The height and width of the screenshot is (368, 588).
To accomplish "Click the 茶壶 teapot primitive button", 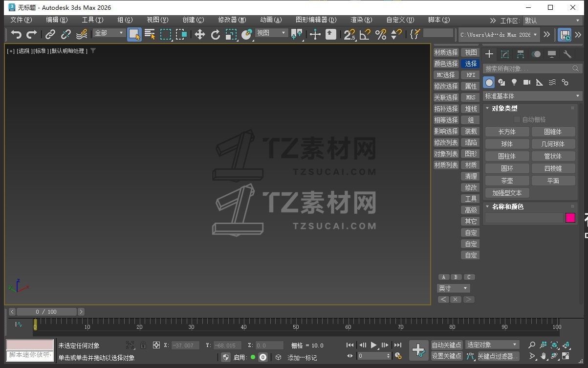I will point(507,181).
